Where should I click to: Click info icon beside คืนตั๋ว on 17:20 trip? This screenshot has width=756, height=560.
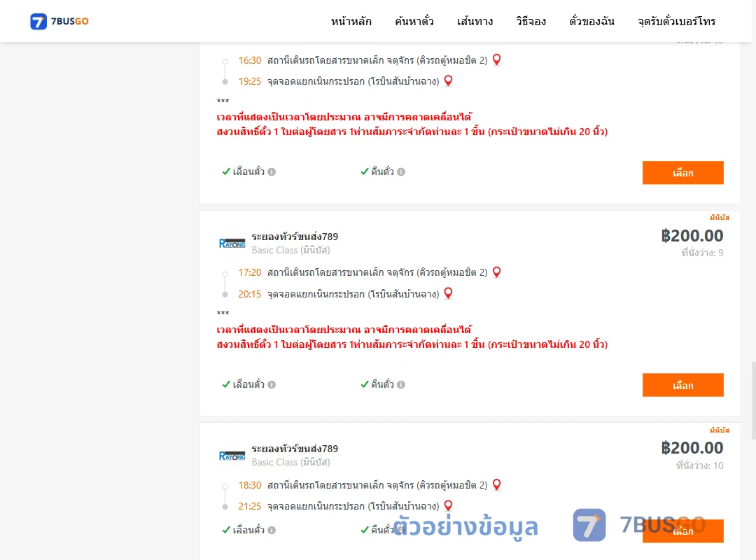tap(401, 384)
